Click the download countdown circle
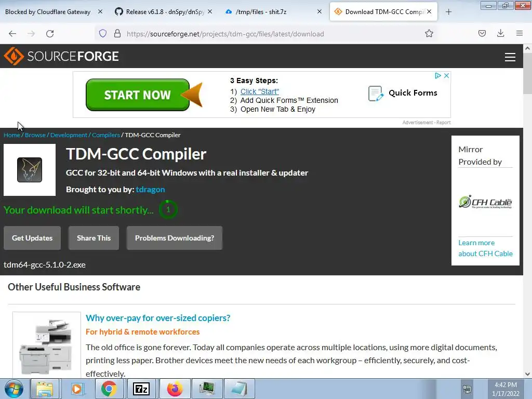 click(168, 210)
